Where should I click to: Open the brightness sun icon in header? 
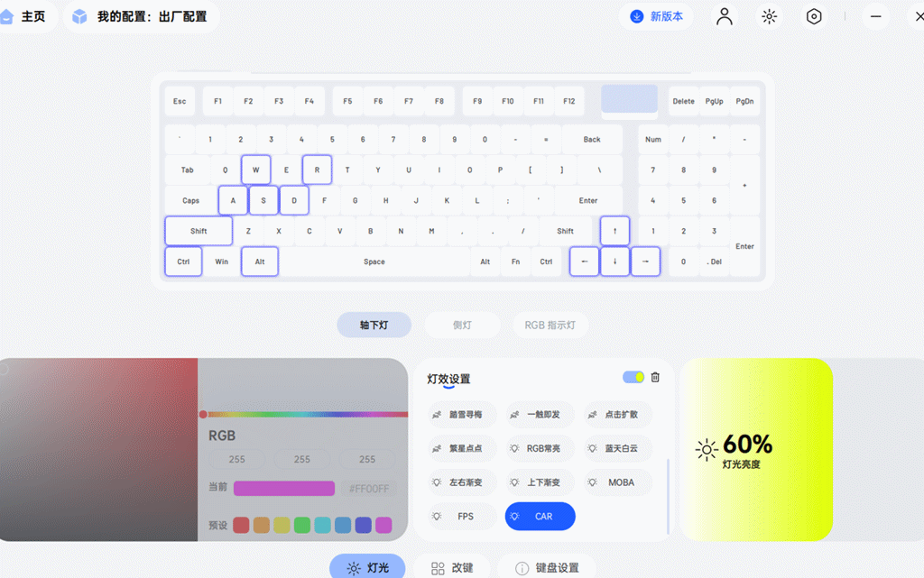coord(769,16)
